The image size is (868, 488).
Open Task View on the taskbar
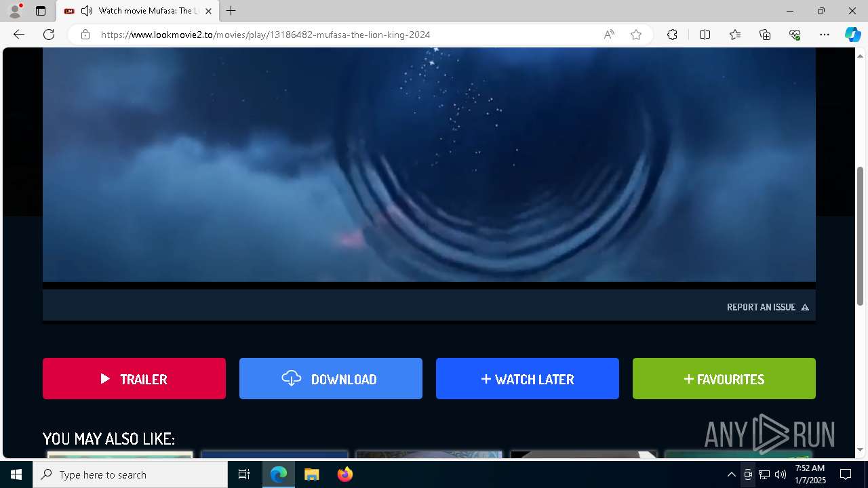pos(244,474)
